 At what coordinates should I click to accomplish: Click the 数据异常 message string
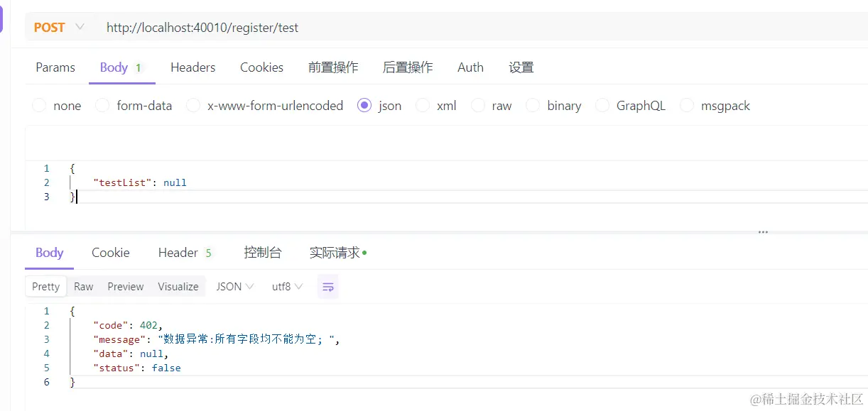tap(246, 339)
